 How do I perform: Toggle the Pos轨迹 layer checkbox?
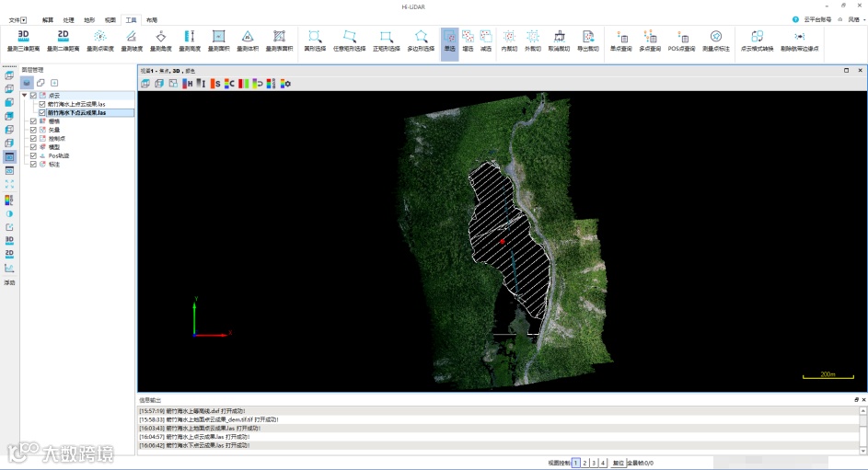tap(34, 155)
